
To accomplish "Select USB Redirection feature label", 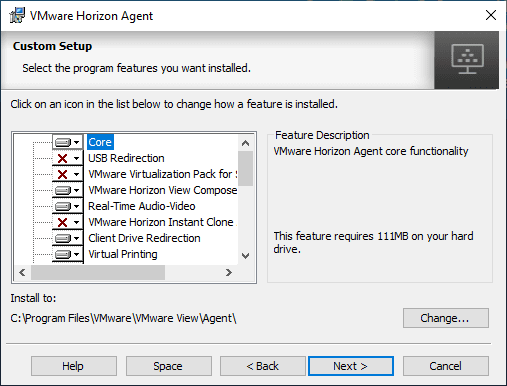I will 126,158.
